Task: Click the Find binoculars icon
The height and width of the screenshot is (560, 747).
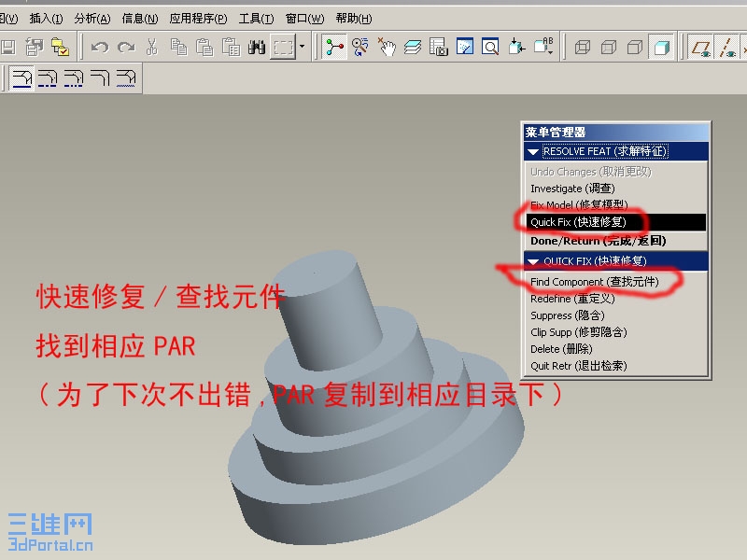Action: (257, 47)
